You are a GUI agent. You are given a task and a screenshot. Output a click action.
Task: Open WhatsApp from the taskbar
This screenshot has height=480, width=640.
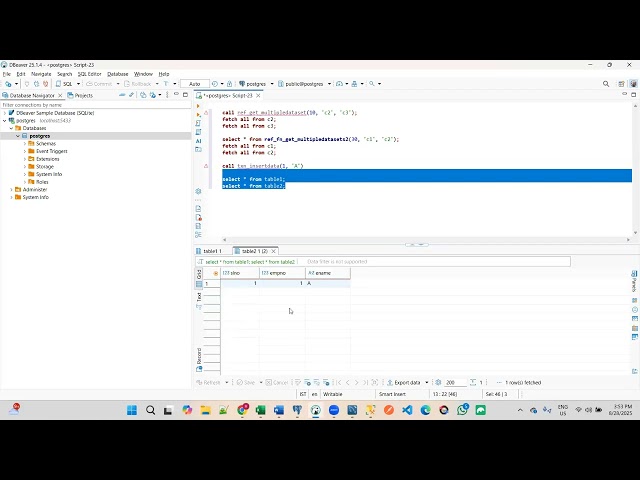462,410
